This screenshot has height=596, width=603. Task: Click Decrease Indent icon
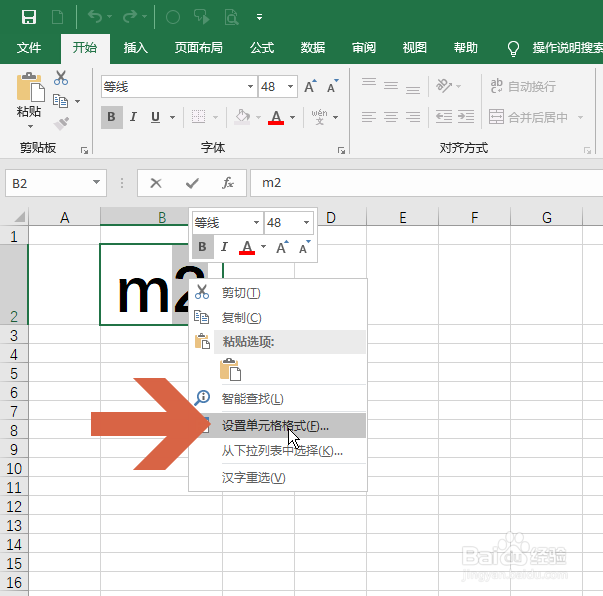[444, 117]
